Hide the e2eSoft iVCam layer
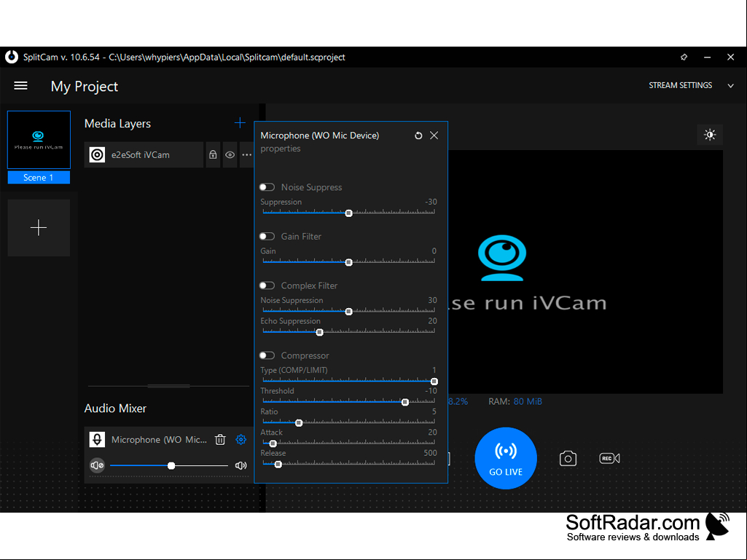747x560 pixels. pos(230,155)
